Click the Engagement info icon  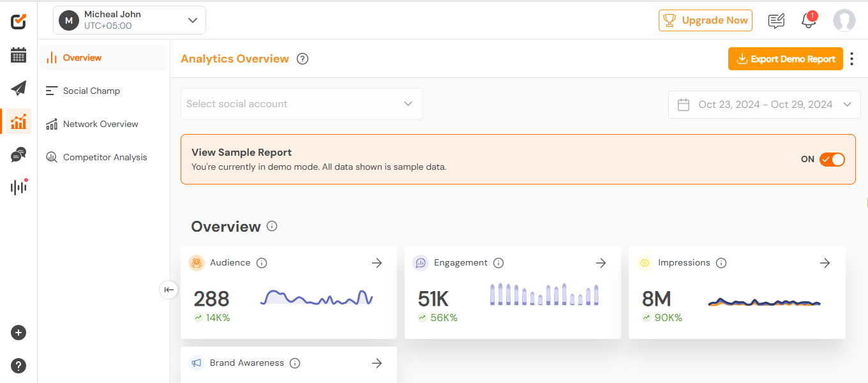[498, 263]
